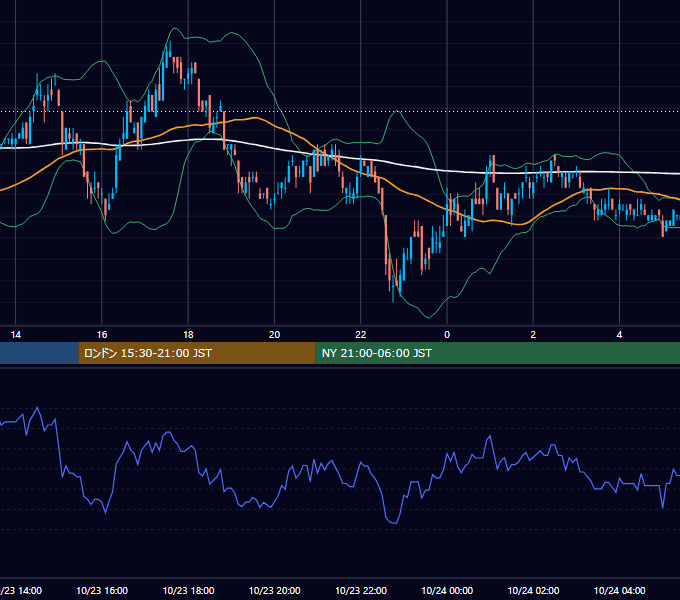Click the '2' hour label on the price chart axis
This screenshot has height=600, width=680.
click(x=533, y=335)
